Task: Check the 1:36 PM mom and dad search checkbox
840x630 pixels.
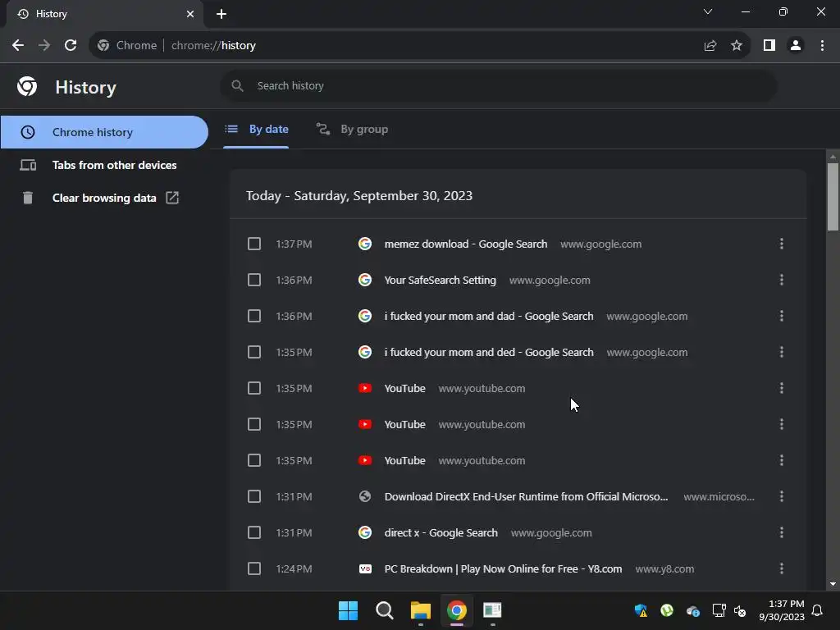Action: coord(254,316)
